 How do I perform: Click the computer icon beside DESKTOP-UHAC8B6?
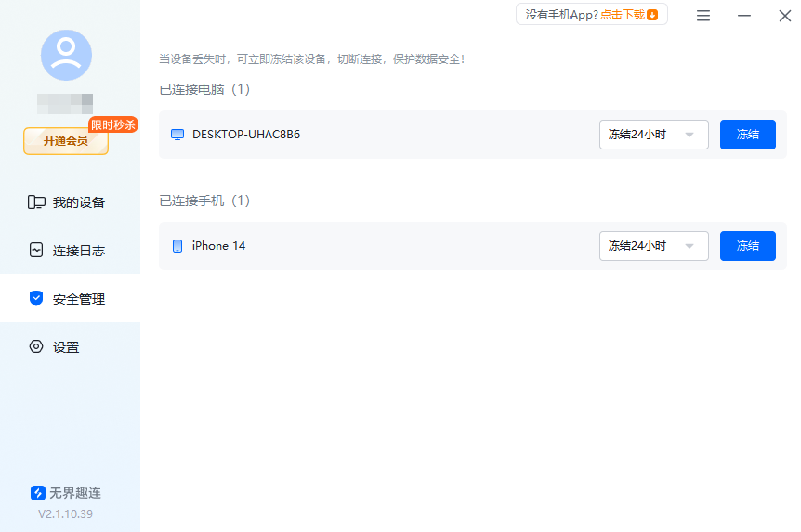point(177,135)
